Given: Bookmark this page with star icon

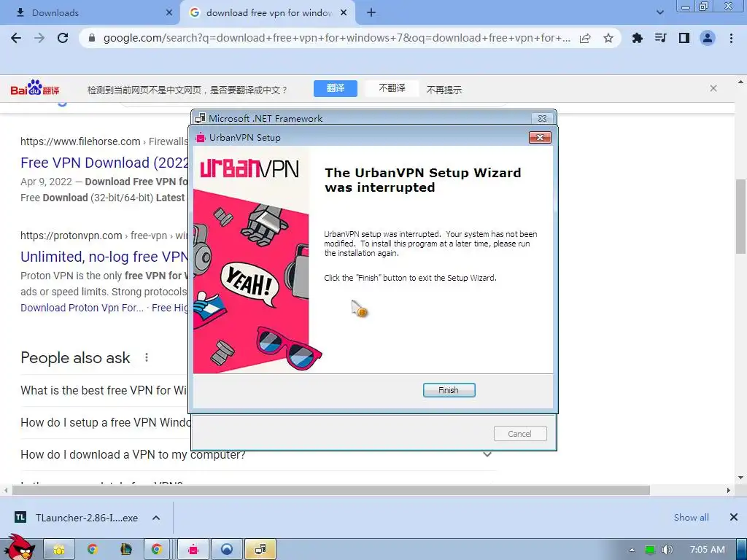Looking at the screenshot, I should click(608, 38).
